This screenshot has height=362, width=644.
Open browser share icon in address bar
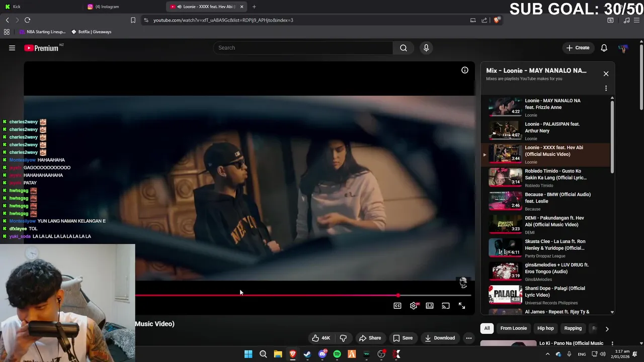click(x=484, y=20)
